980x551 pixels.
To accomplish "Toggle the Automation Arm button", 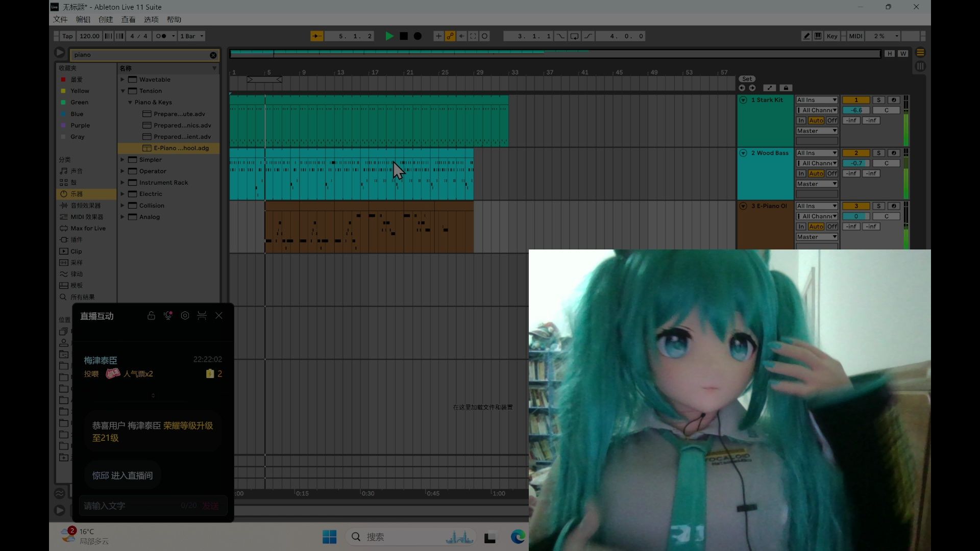I will [x=450, y=36].
